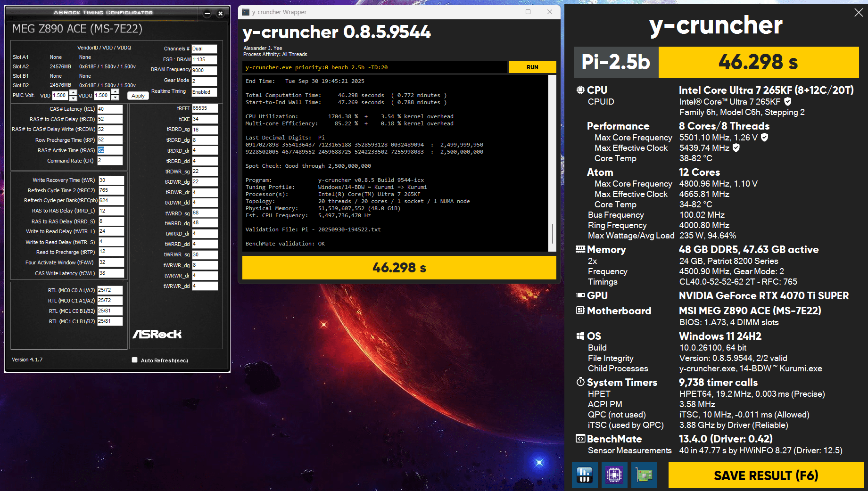Screen dimensions: 868x491
Task: Click the Memory section RAM icon
Action: pos(580,249)
